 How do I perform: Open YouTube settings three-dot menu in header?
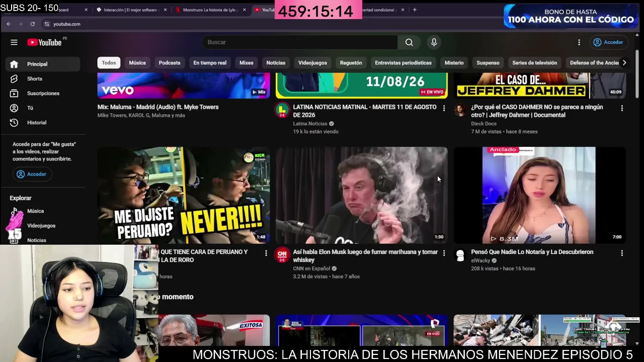pyautogui.click(x=579, y=42)
